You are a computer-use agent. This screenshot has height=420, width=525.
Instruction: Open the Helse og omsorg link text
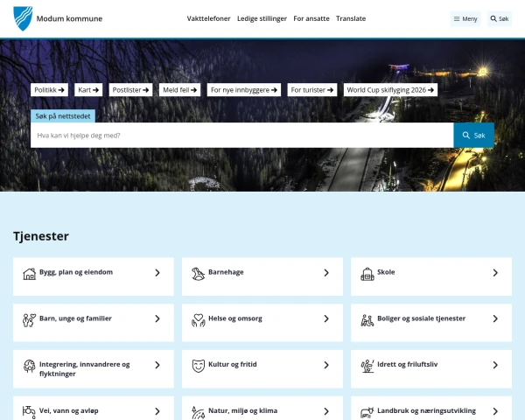click(235, 318)
